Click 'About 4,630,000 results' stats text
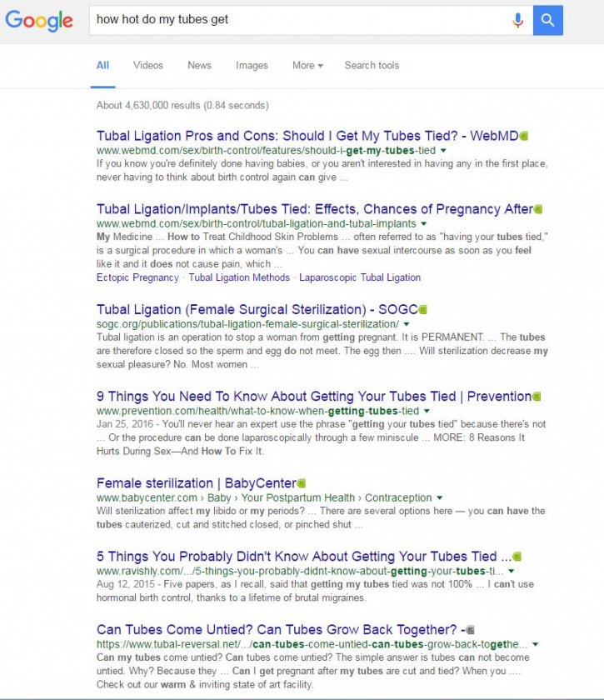This screenshot has height=700, width=604. tap(182, 105)
